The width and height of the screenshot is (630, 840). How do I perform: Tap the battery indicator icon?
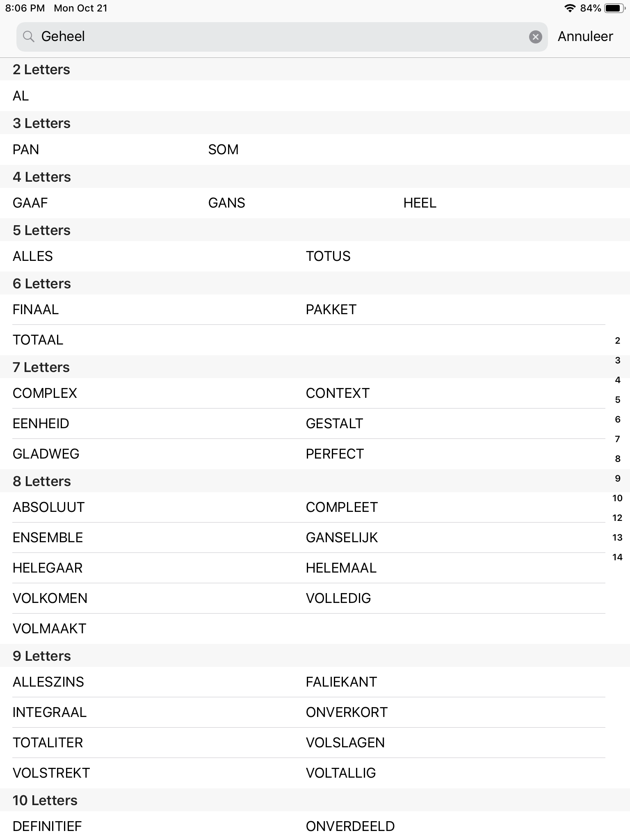point(614,8)
